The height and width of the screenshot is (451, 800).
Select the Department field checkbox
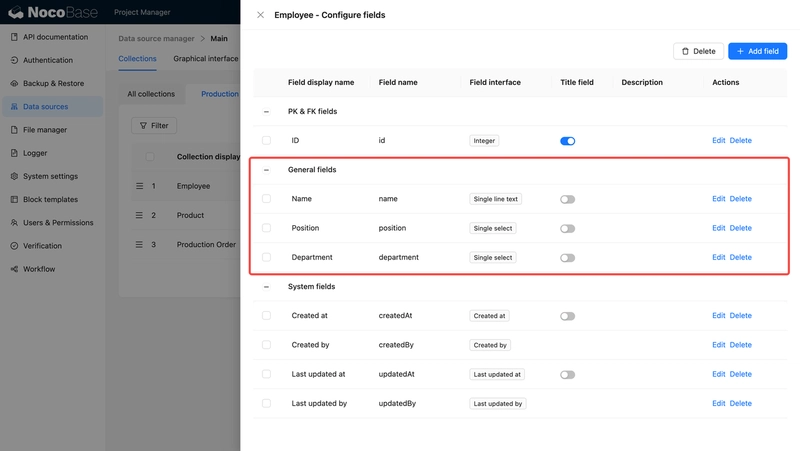click(266, 257)
